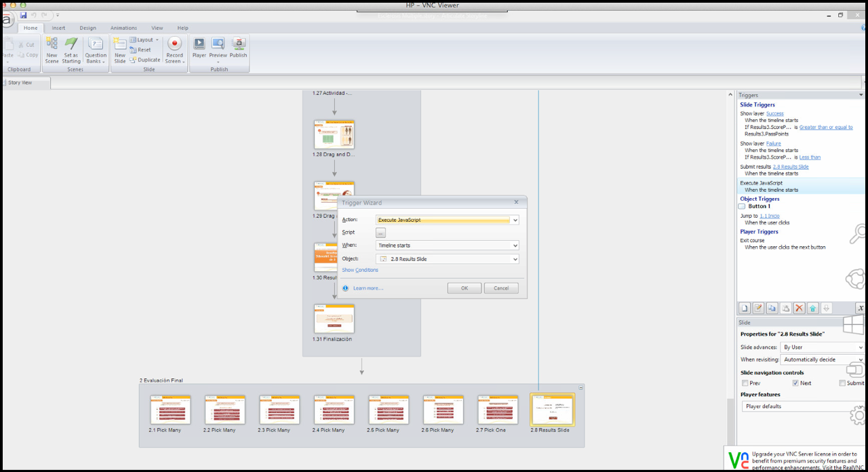Click the Publish icon in the ribbon
Screen dimensions: 868x472
(238, 44)
